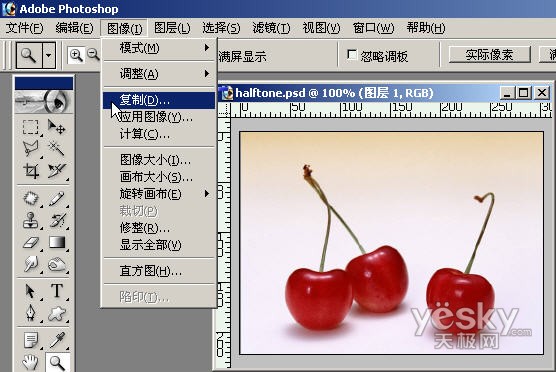Screen dimensions: 556x372
Task: Choose 应用图像(Y)... menu entry
Action: (159, 117)
